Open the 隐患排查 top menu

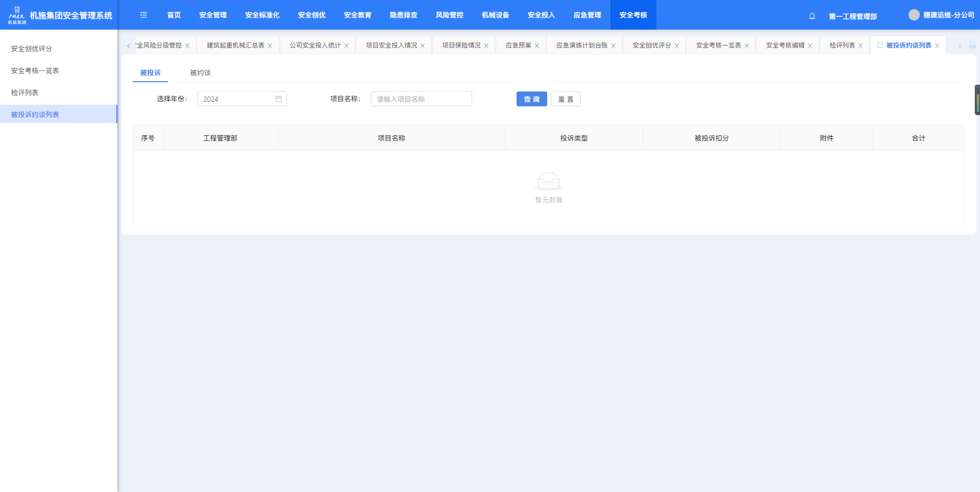pos(403,15)
